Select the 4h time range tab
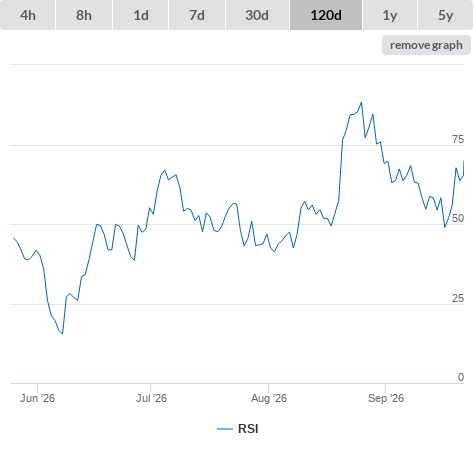 (x=28, y=15)
